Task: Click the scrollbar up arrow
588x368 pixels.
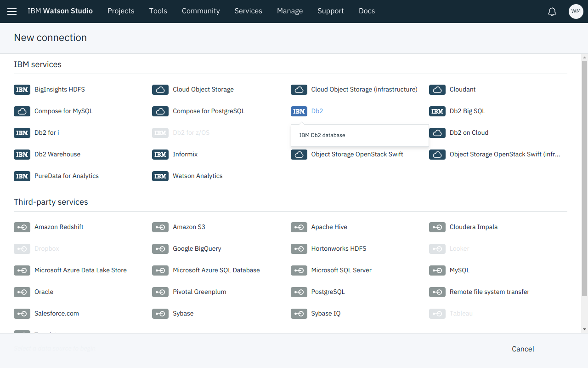Action: pyautogui.click(x=584, y=57)
